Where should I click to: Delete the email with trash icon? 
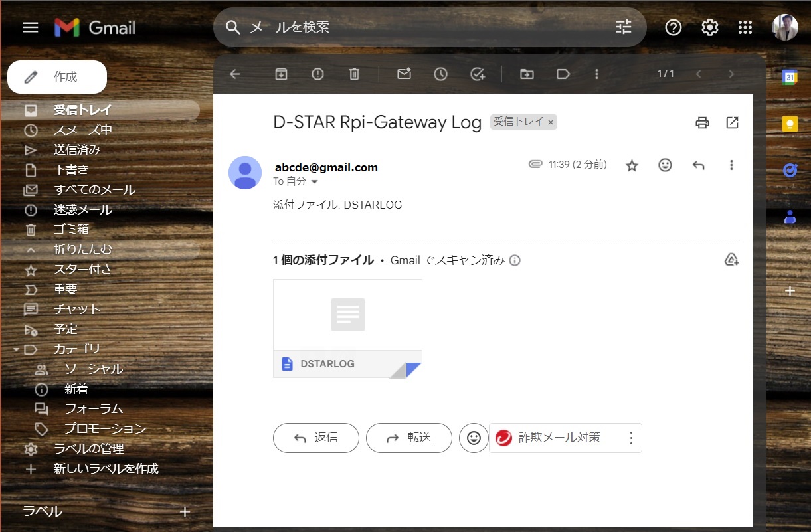(x=354, y=74)
